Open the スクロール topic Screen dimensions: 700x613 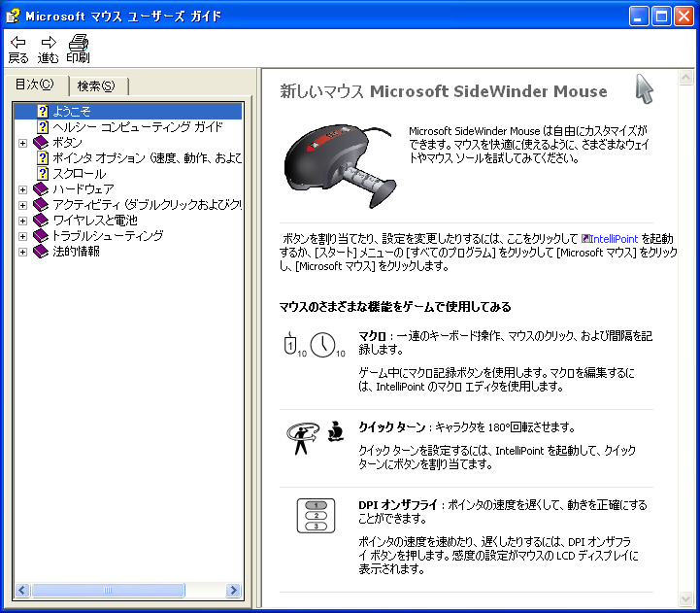[x=79, y=173]
